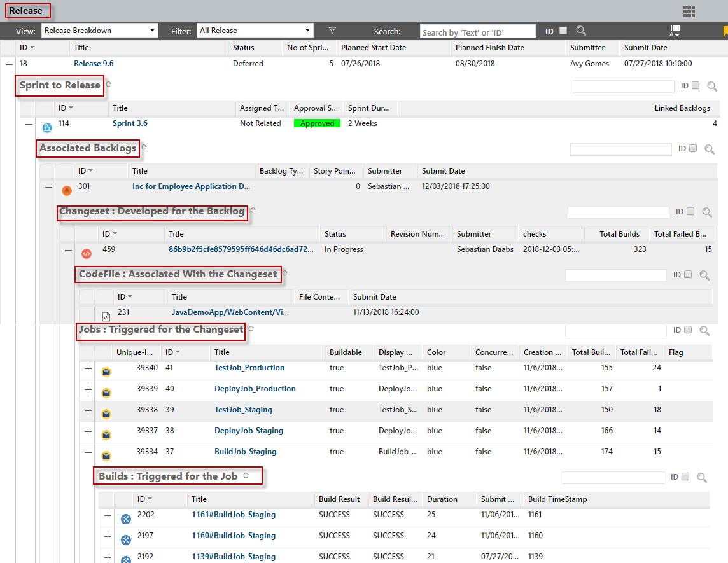Click the search magnifier in top toolbar

pyautogui.click(x=580, y=31)
